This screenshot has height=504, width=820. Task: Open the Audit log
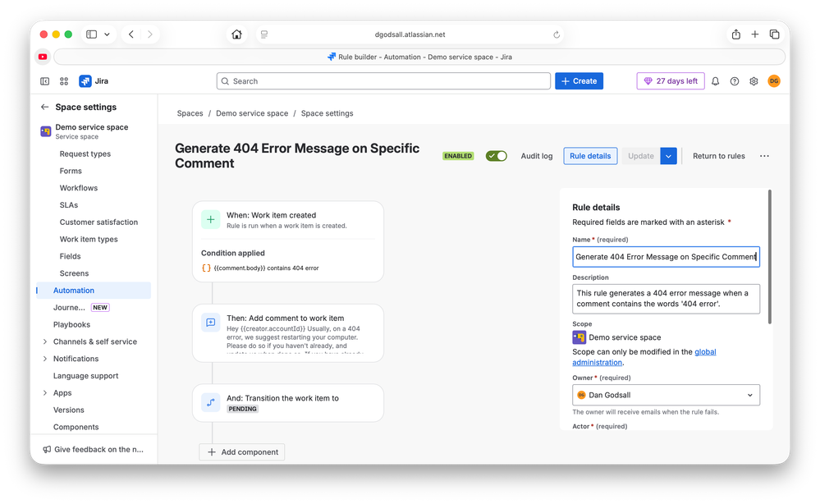click(537, 156)
